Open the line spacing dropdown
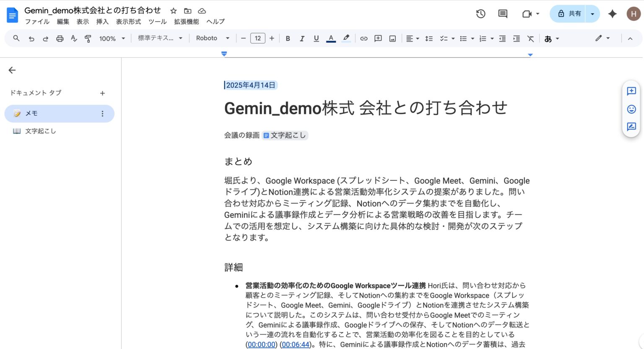 429,38
